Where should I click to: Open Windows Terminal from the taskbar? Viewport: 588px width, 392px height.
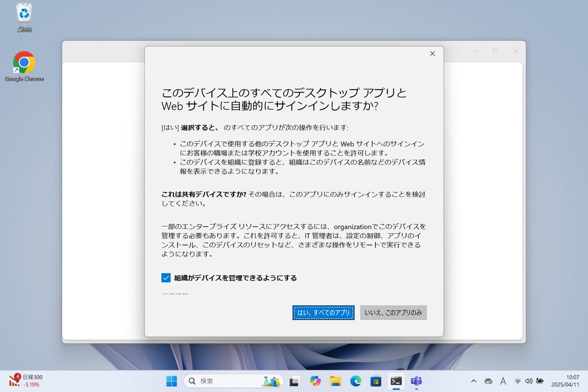396,381
